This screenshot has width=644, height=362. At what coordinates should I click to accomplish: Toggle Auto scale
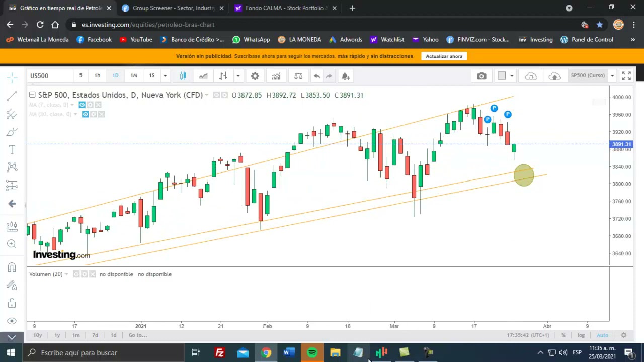[x=602, y=335]
